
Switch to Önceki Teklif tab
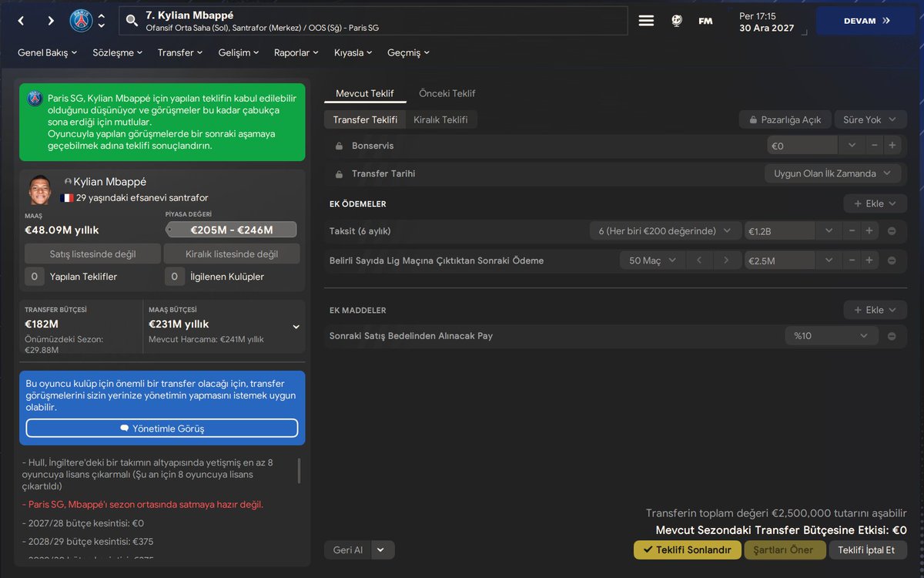[447, 93]
